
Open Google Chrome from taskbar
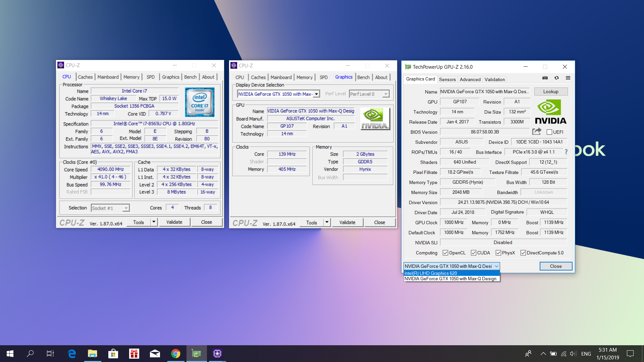coord(175,353)
